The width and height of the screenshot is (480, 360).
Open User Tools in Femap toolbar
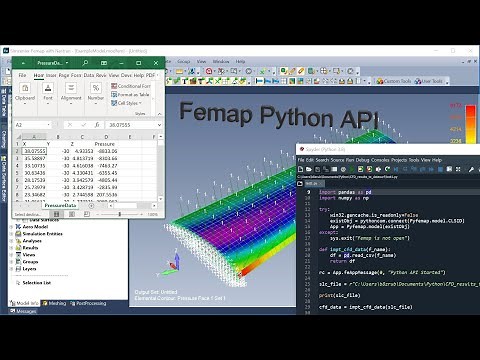429,81
